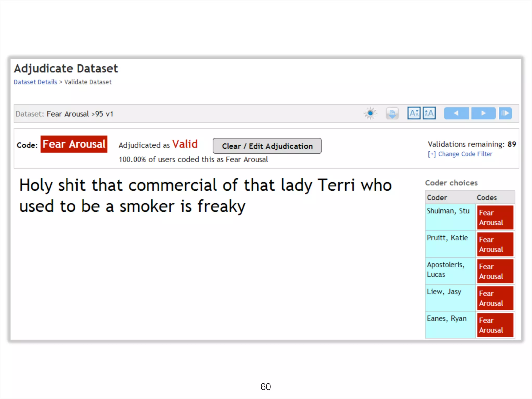Click Fear Arousal code for Apostoleris, Lucas
The image size is (532, 399).
pos(495,271)
